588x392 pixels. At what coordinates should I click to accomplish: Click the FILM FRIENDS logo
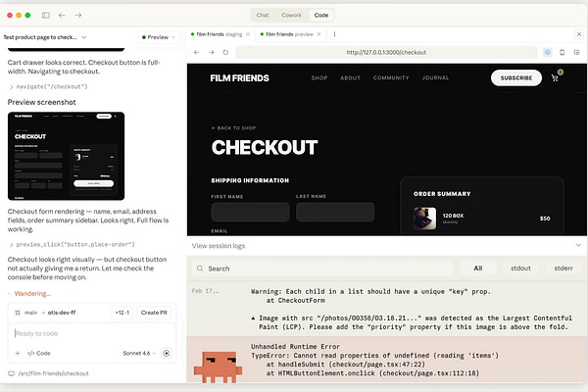point(240,78)
